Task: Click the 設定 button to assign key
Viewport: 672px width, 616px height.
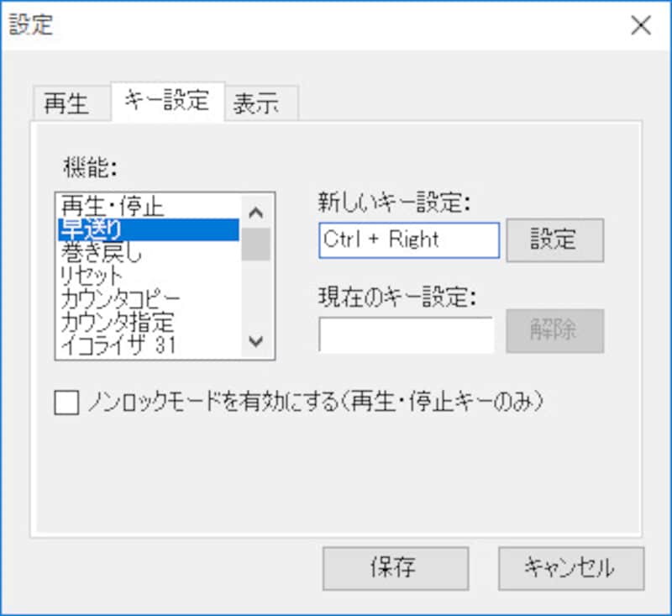Action: coord(554,240)
